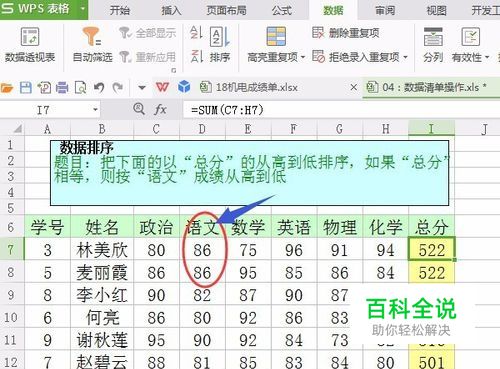Click 重新应用 reapply filter button

tap(148, 57)
